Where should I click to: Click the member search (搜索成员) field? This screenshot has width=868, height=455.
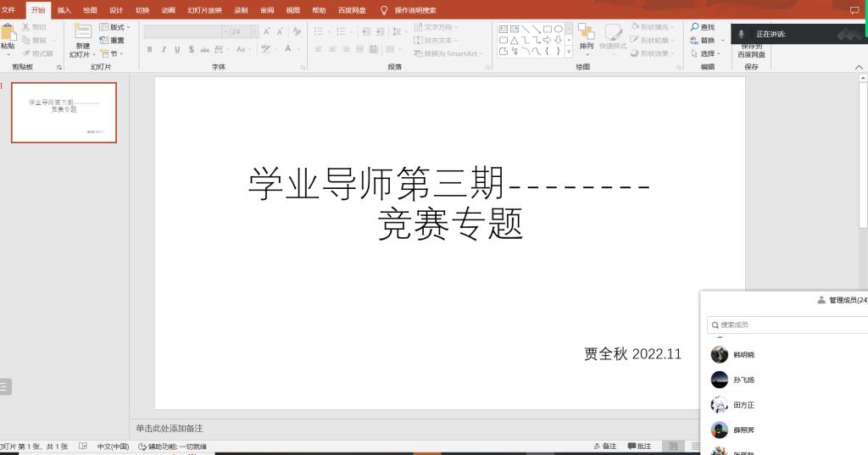point(787,325)
